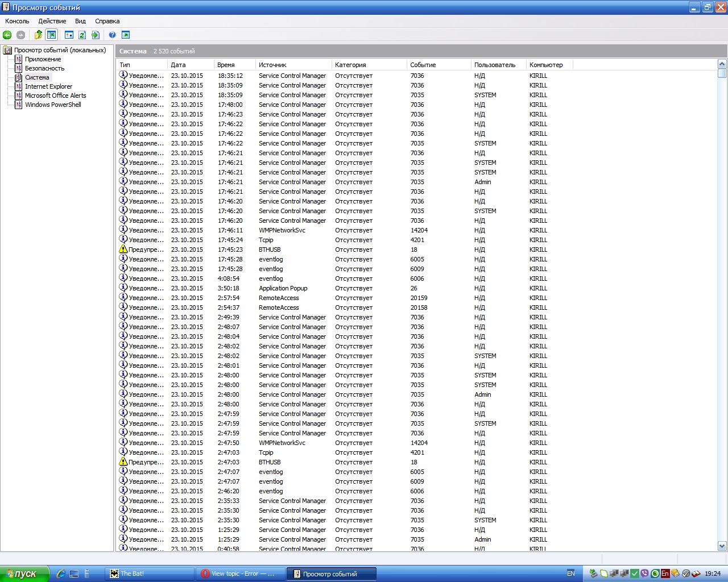Open the Консоль menu
Viewport: 728px width, 582px height.
(x=17, y=21)
